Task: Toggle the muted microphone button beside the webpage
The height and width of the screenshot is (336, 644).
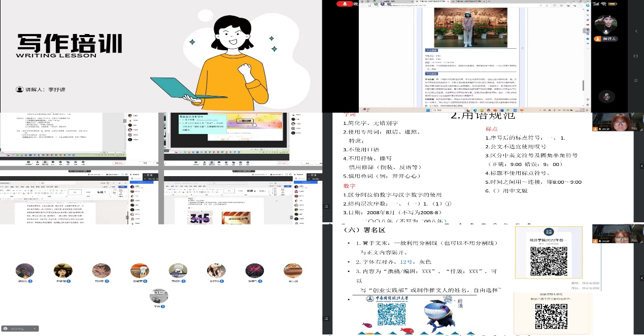Action: click(605, 96)
